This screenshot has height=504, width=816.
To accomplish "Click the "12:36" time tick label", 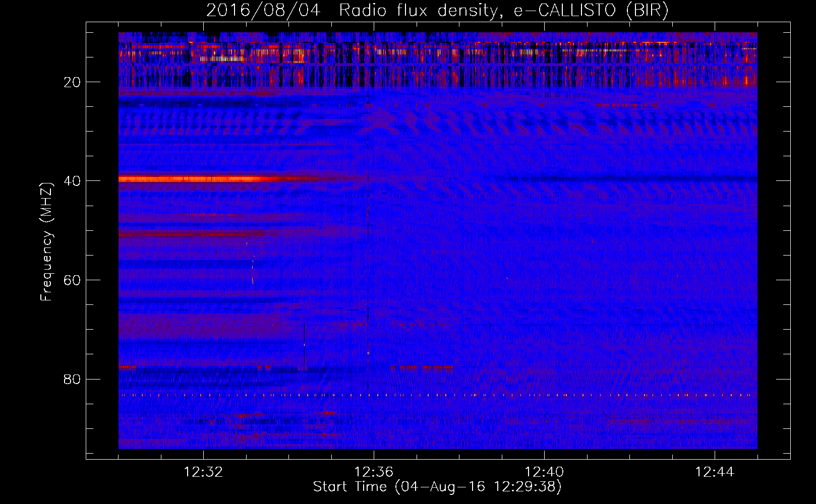I will 374,472.
